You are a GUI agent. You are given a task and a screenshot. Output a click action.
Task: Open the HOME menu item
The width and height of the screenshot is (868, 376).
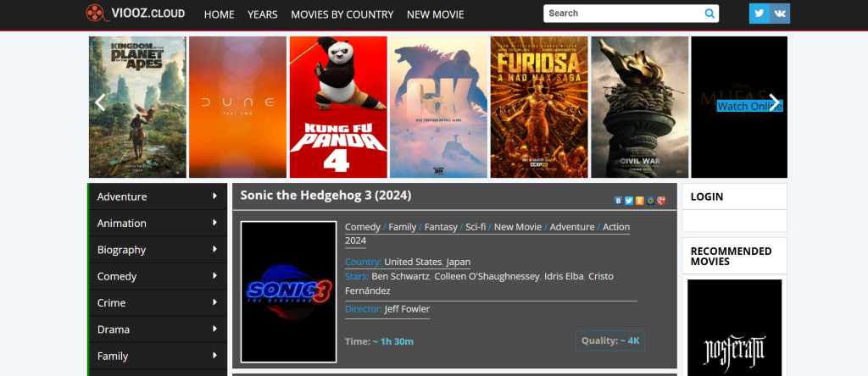(220, 14)
